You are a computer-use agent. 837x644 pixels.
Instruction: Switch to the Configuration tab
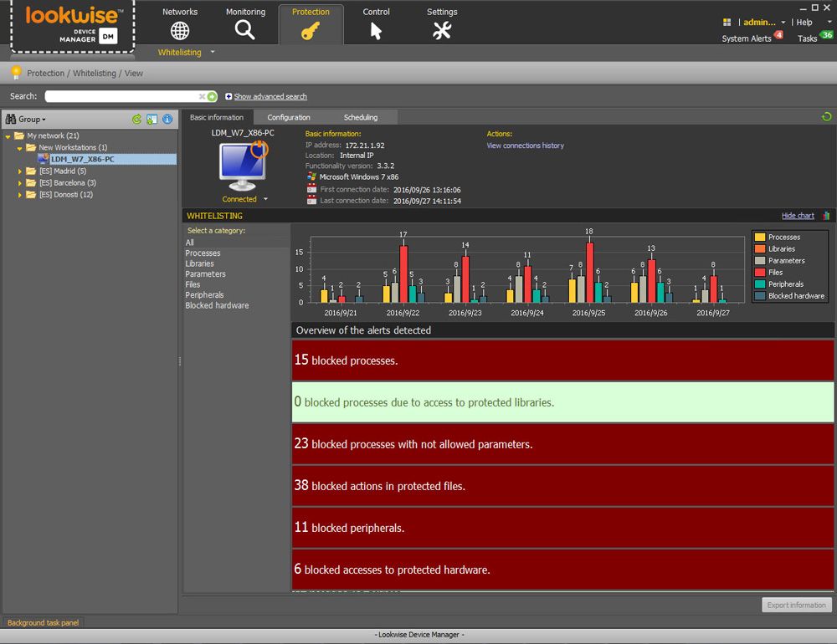pos(289,118)
